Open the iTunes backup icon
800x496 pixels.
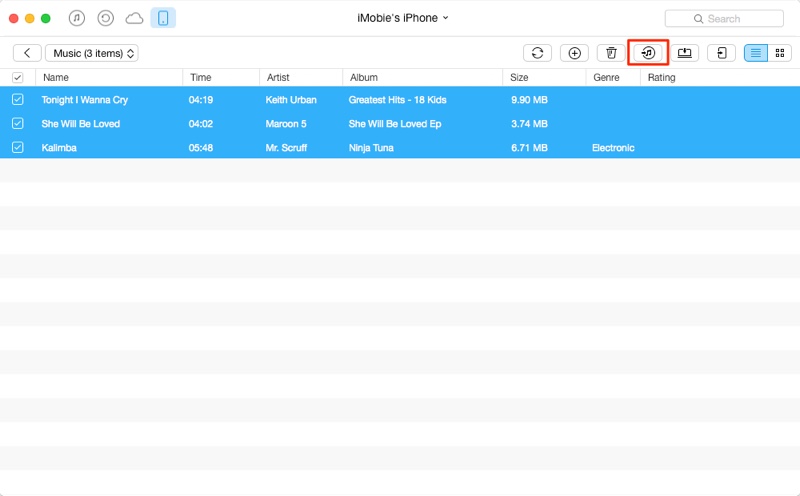click(106, 18)
